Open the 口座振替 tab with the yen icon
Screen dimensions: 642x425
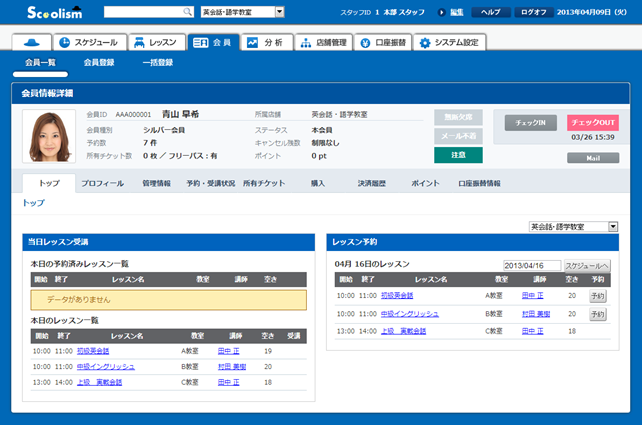pos(383,43)
